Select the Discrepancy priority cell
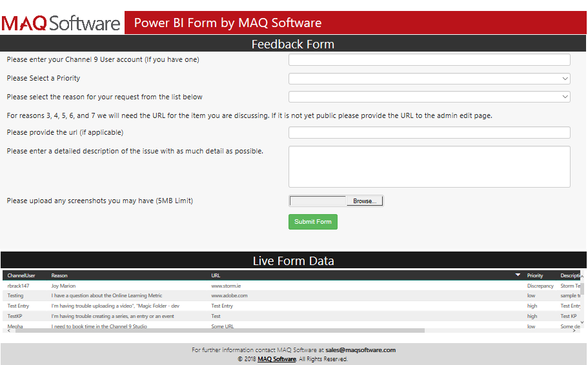Screen dimensions: 588x365 pos(540,286)
